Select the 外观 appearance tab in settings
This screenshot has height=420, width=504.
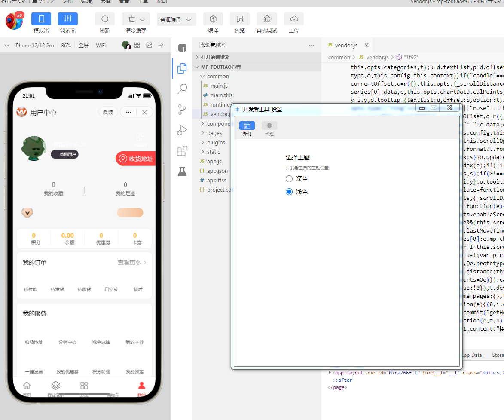247,129
